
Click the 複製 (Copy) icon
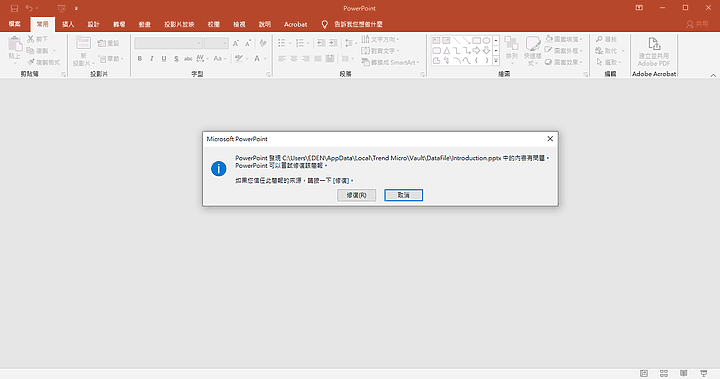[x=31, y=51]
